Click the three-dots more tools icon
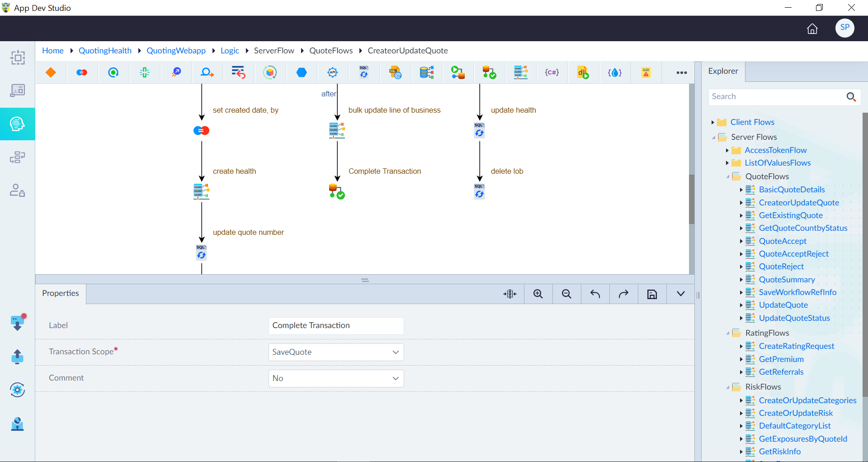The width and height of the screenshot is (868, 462). 681,72
